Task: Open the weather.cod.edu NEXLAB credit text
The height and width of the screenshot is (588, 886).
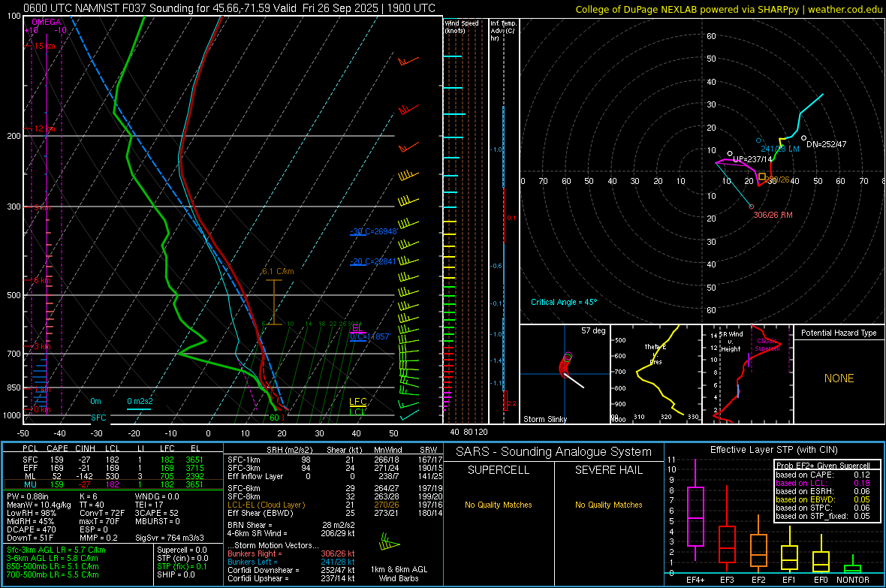Action: click(x=728, y=9)
